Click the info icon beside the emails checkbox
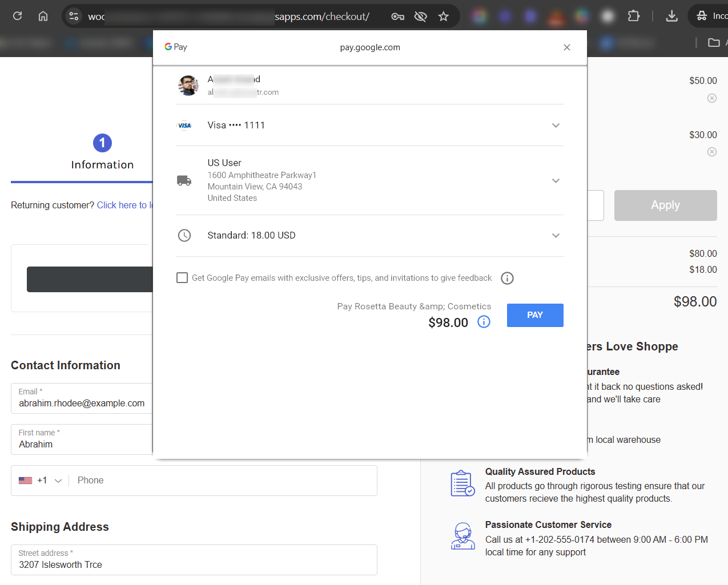The height and width of the screenshot is (585, 728). 507,278
